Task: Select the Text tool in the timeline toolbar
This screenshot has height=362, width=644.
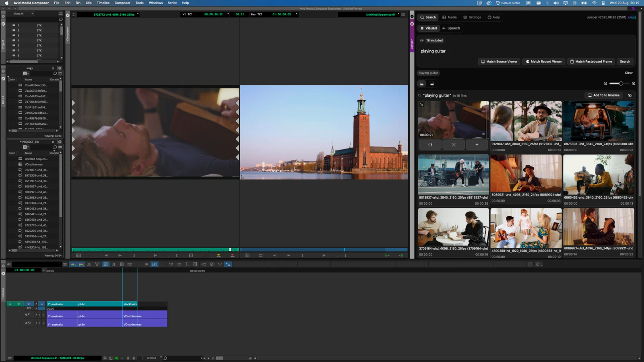Action: click(x=188, y=264)
